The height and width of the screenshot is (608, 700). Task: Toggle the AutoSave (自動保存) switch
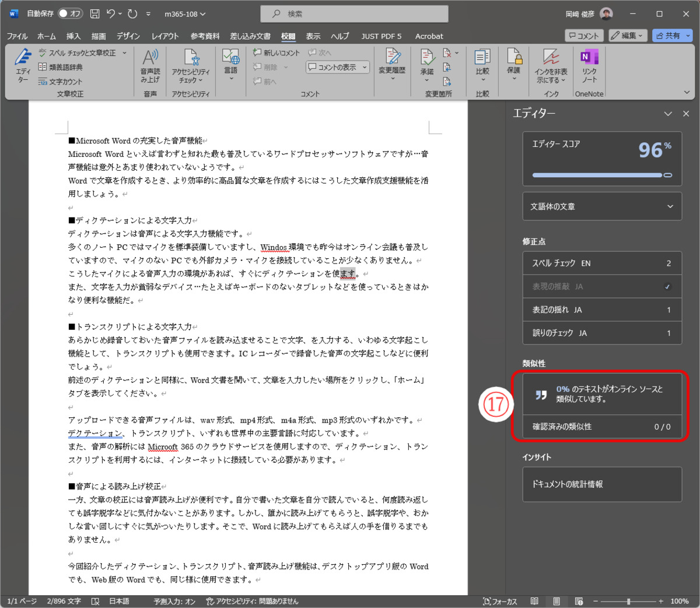[x=70, y=13]
